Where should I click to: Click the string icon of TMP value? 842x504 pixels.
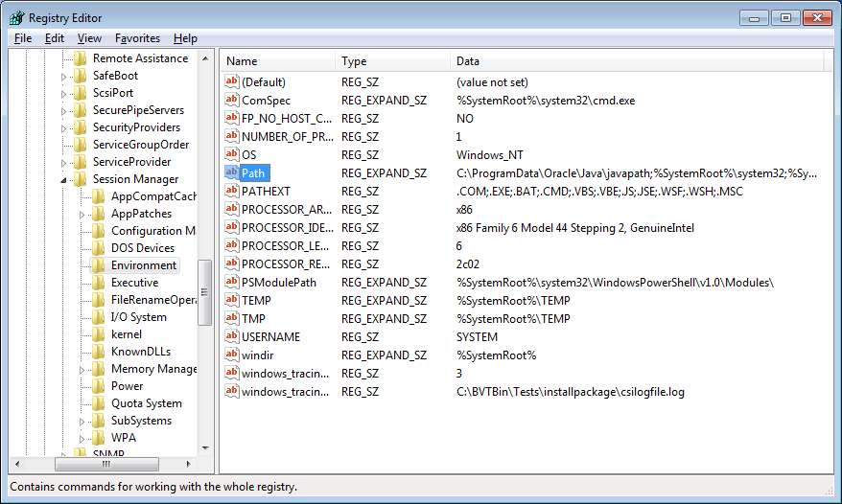[x=231, y=319]
